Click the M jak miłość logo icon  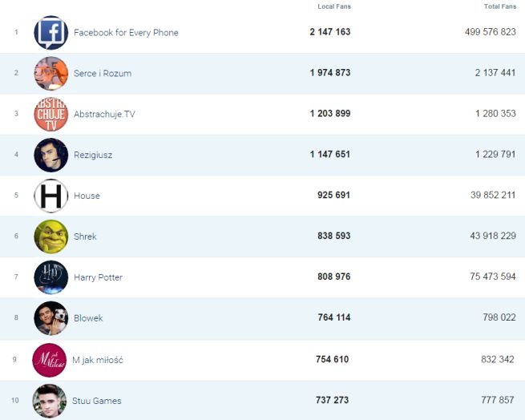point(50,360)
